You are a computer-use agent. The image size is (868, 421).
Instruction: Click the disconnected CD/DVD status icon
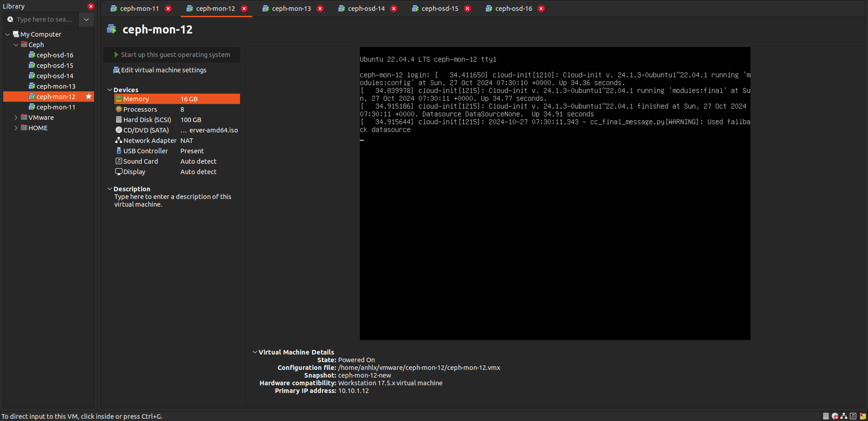click(x=835, y=416)
